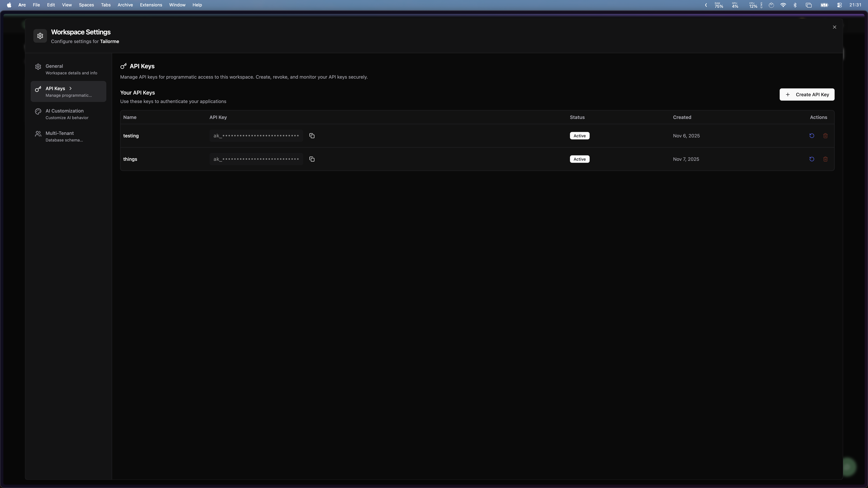Image resolution: width=868 pixels, height=488 pixels.
Task: Toggle the Active status badge for things
Action: tap(579, 159)
